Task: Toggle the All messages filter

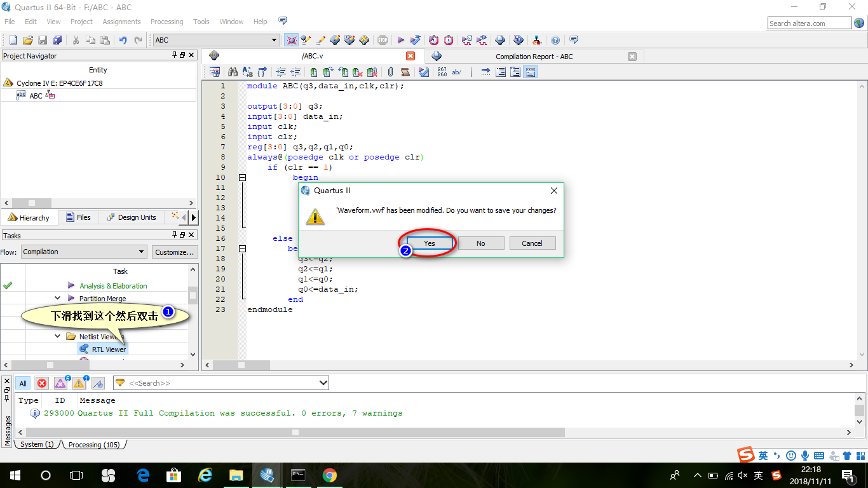Action: pyautogui.click(x=23, y=383)
